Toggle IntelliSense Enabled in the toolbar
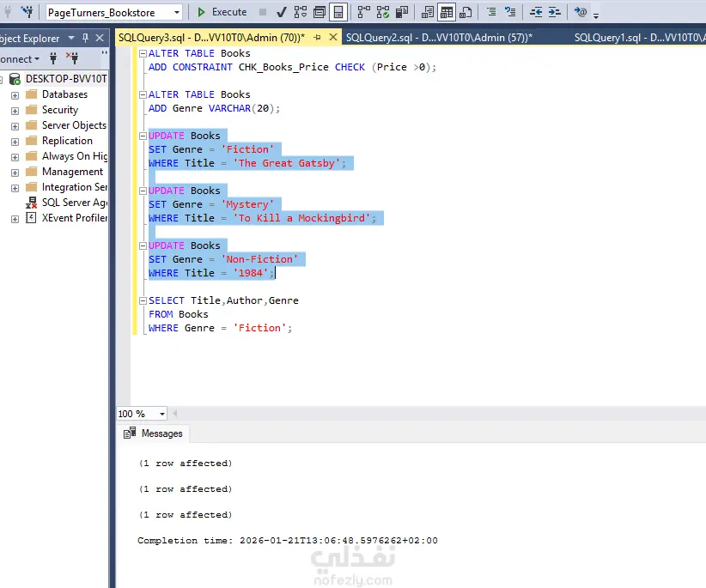Viewport: 706px width, 588px height. tap(338, 12)
